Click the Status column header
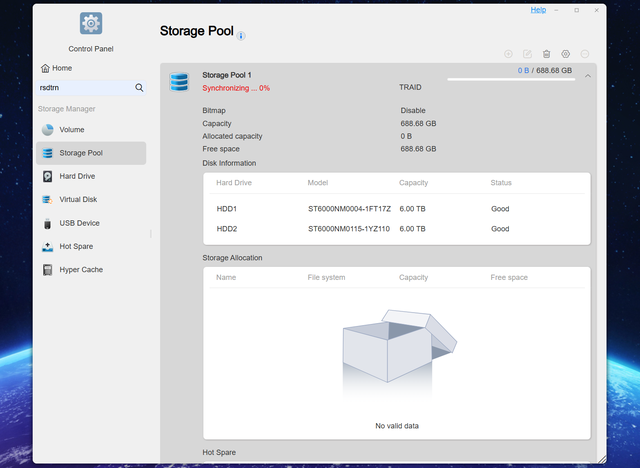 point(501,183)
